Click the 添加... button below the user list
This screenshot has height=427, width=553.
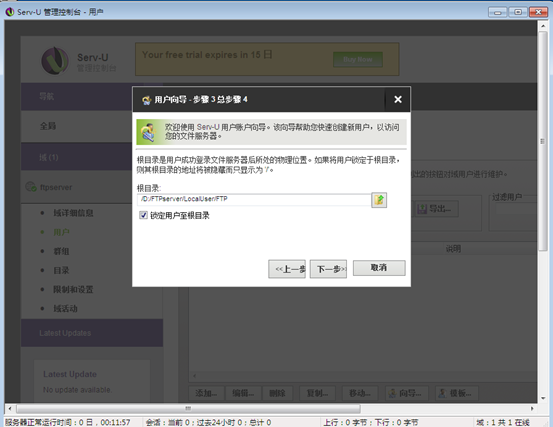tap(206, 393)
